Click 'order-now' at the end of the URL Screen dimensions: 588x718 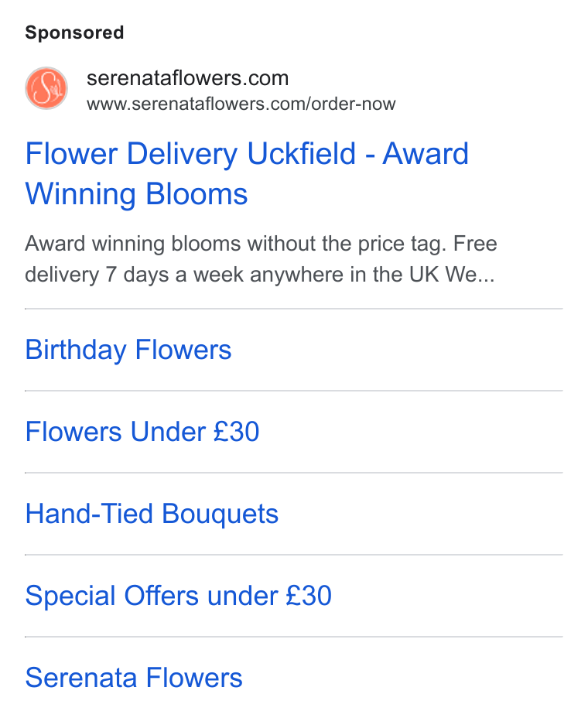(353, 104)
